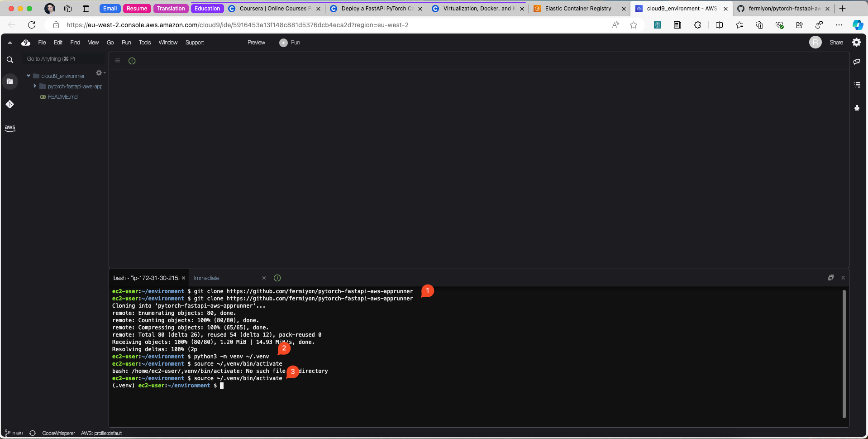Select the README.md file
The height and width of the screenshot is (439, 868).
[62, 97]
